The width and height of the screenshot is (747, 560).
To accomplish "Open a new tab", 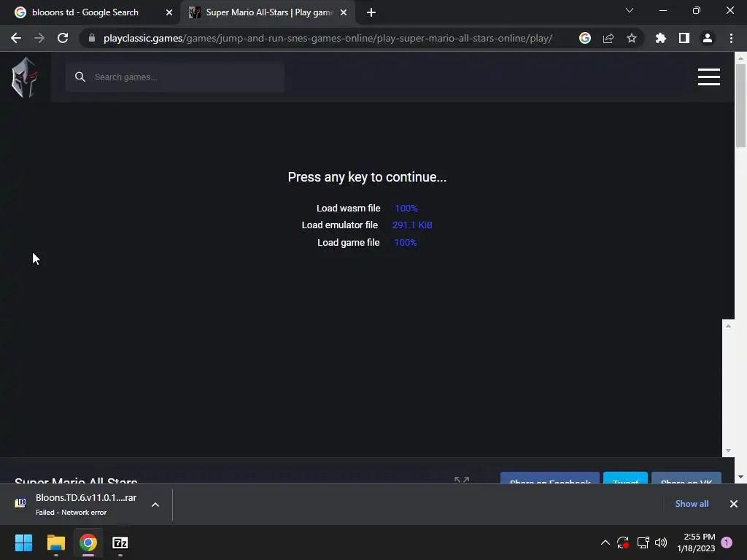I will pyautogui.click(x=371, y=12).
